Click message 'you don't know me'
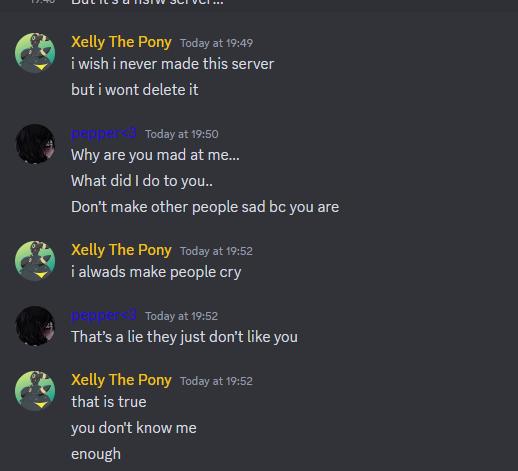 (x=134, y=428)
